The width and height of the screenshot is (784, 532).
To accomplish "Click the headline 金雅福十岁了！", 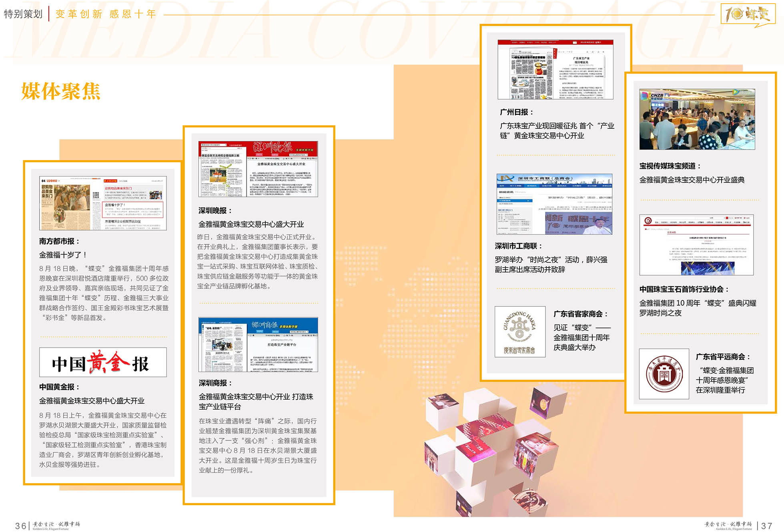I will pos(64,255).
